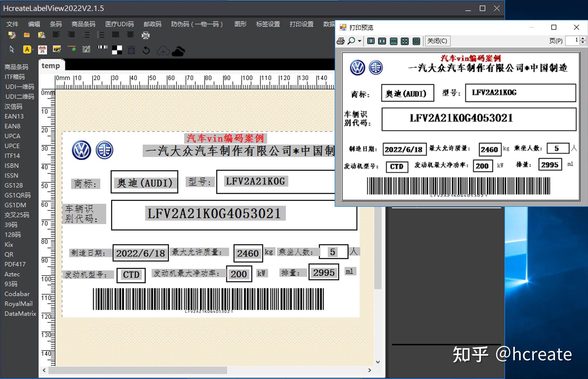This screenshot has width=588, height=379.
Task: Click the page number input field
Action: pos(573,40)
